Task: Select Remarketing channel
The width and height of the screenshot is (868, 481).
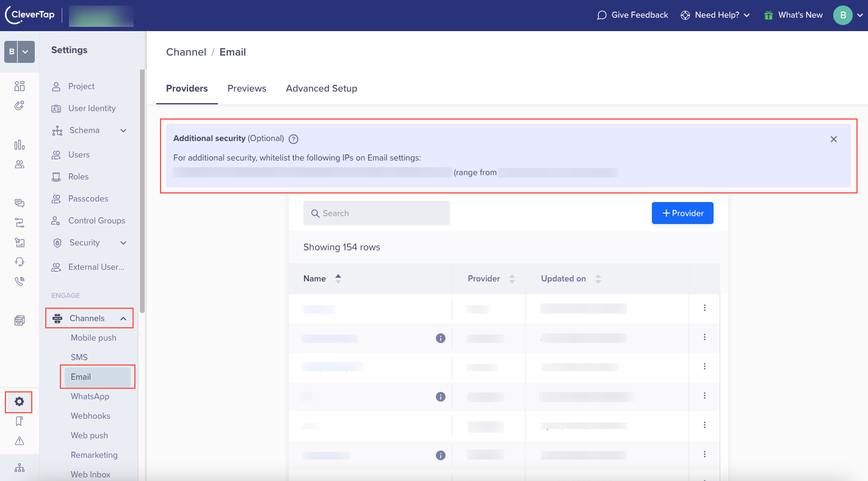Action: click(94, 455)
